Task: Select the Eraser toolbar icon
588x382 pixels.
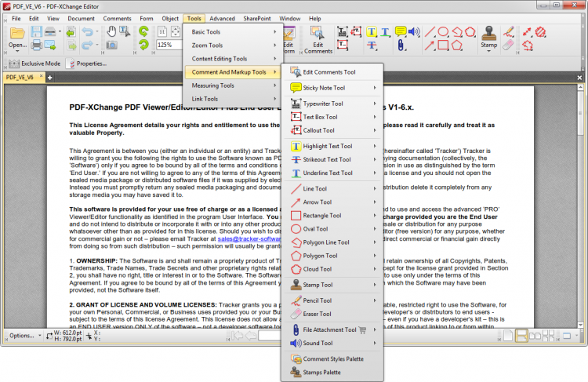Action: pyautogui.click(x=508, y=45)
